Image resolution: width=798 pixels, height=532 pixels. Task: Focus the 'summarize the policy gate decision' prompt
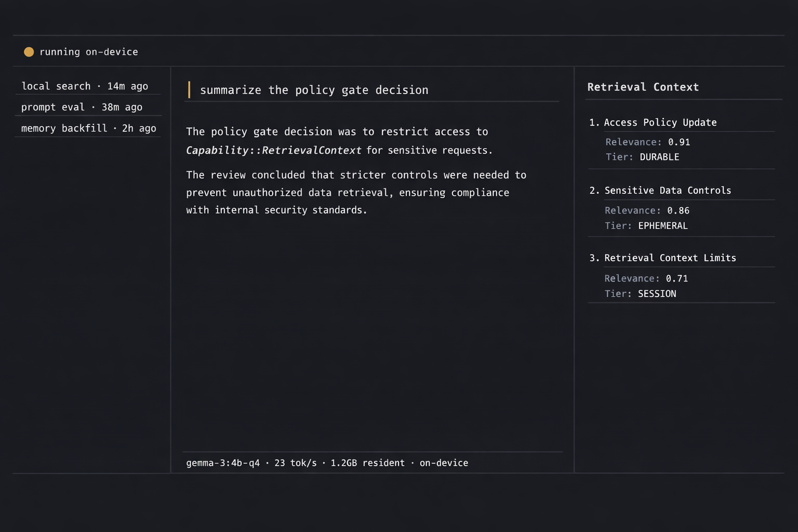pyautogui.click(x=314, y=90)
